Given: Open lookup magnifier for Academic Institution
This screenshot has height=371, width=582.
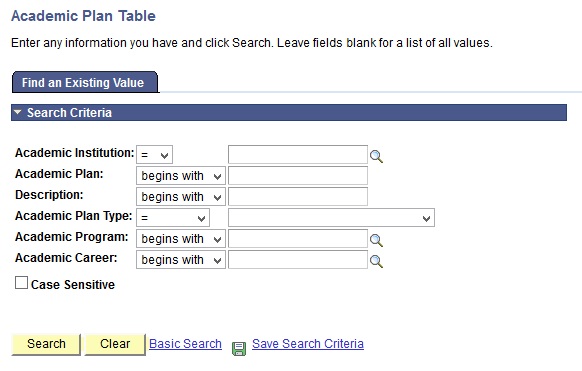Looking at the screenshot, I should click(x=376, y=156).
